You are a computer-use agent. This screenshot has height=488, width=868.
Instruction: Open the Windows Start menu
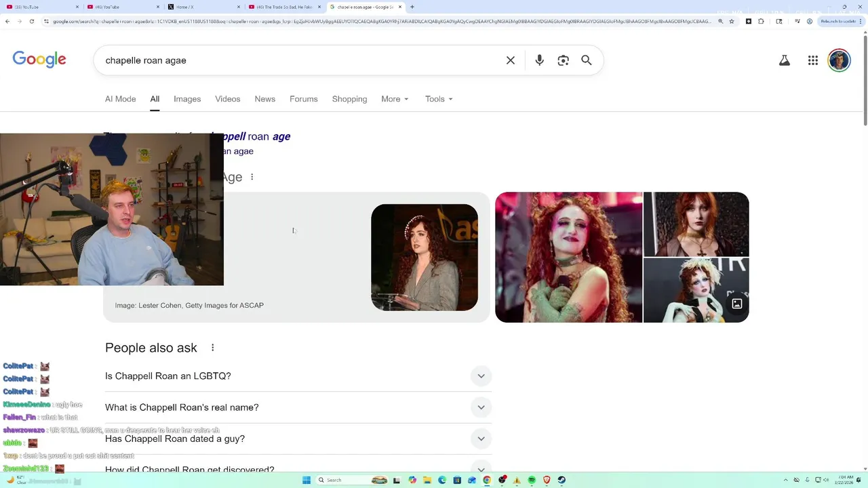click(x=307, y=480)
